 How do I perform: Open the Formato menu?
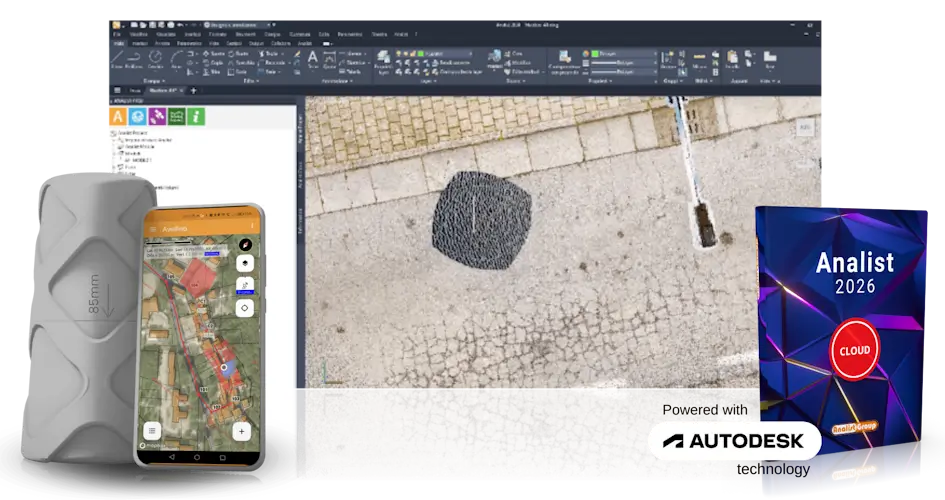click(x=218, y=35)
